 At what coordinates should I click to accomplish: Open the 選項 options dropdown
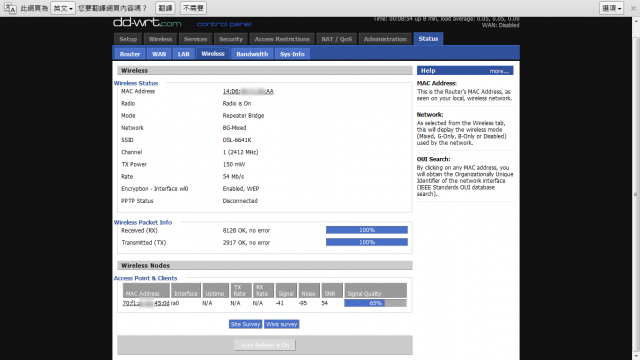coord(611,8)
